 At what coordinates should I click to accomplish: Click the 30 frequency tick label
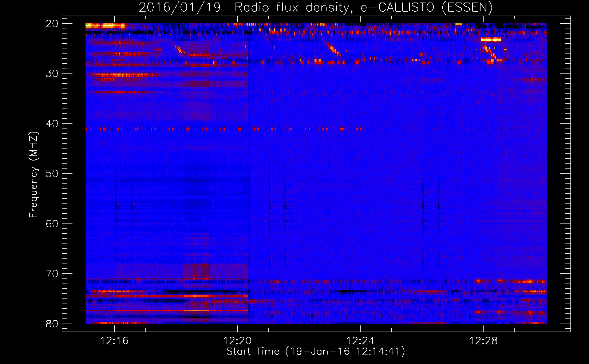click(52, 74)
